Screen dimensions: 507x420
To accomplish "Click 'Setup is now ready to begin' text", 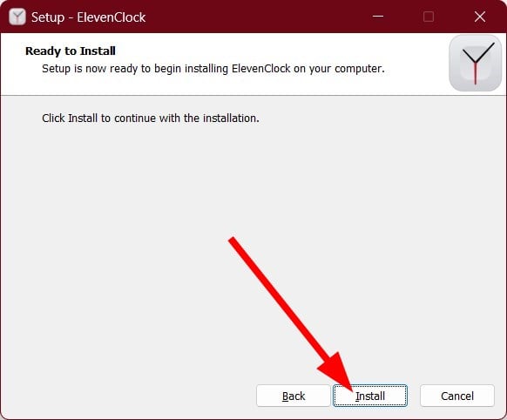I will 213,69.
